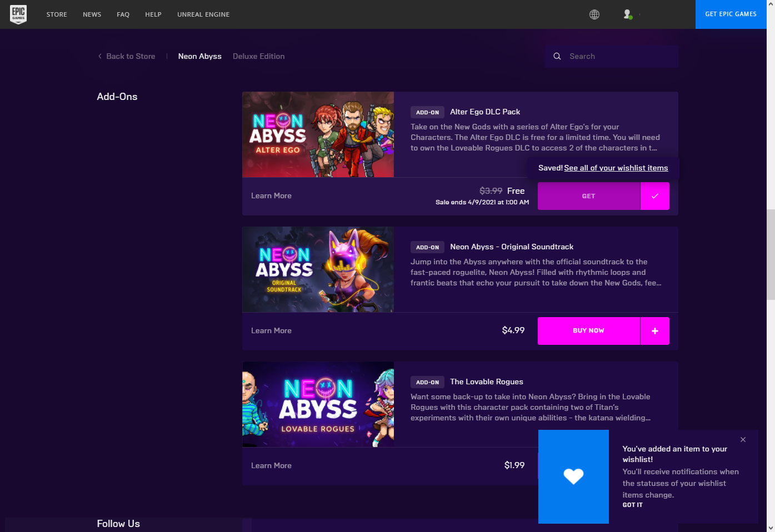Viewport: 775px width, 532px height.
Task: Click the Add-Ons section heading
Action: pyautogui.click(x=117, y=97)
